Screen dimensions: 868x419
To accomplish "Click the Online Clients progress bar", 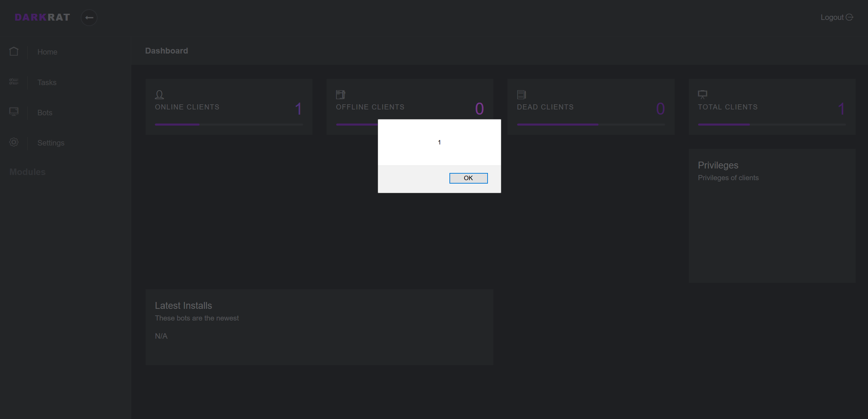I will (229, 125).
